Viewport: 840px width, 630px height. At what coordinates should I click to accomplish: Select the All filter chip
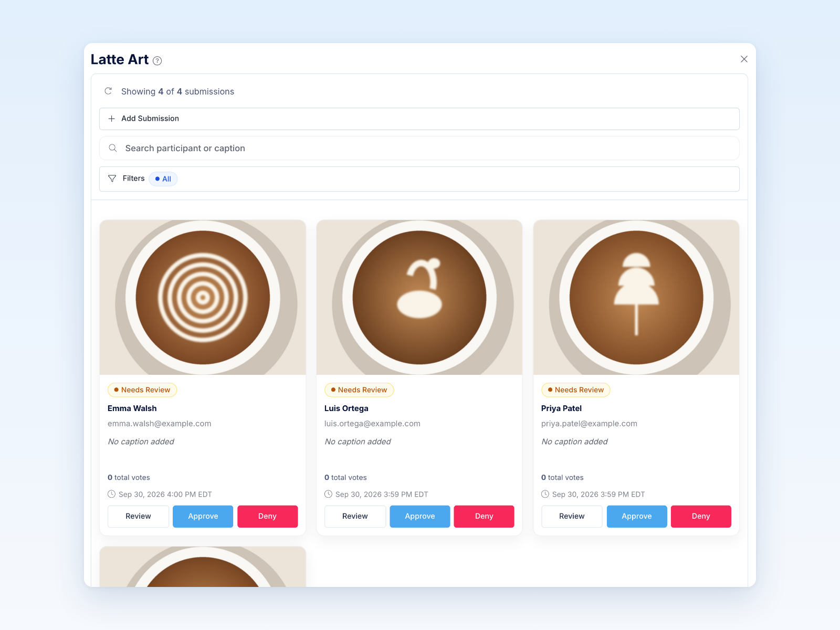[163, 179]
